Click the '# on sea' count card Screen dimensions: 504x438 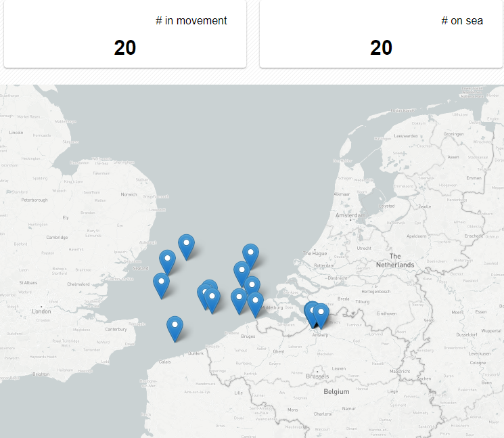pyautogui.click(x=381, y=34)
